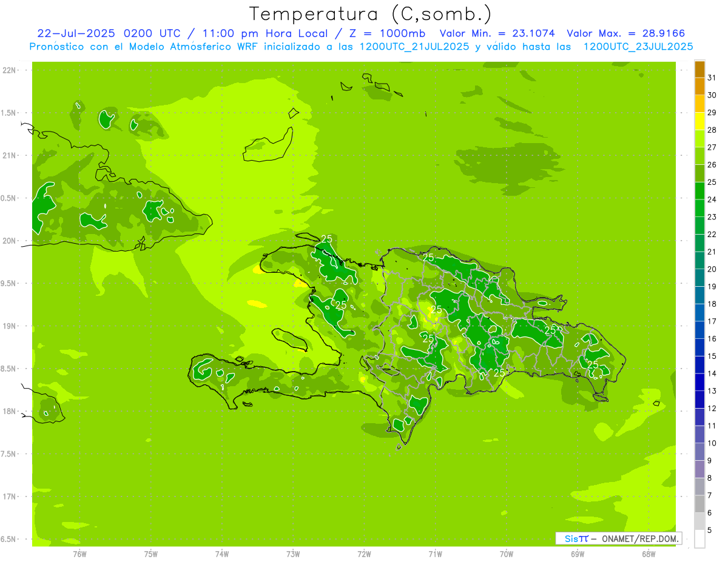Click the "75W" longitude label
728x562 pixels.
[151, 554]
